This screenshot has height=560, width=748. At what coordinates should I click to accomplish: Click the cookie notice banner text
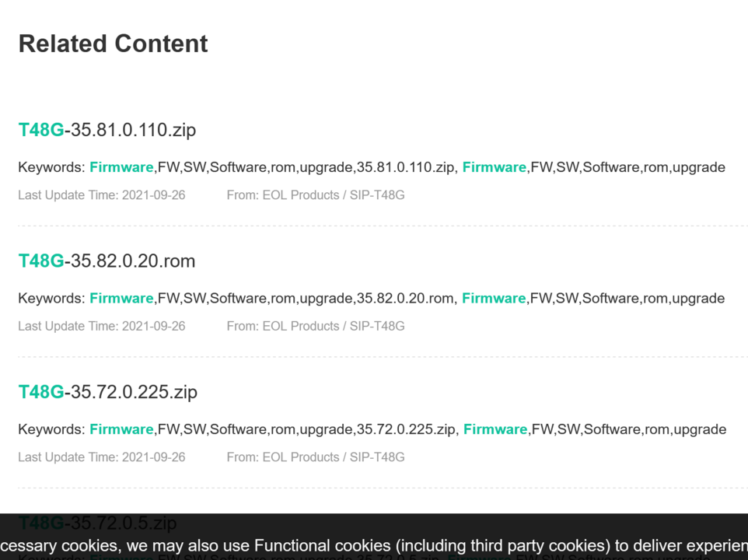tap(373, 546)
